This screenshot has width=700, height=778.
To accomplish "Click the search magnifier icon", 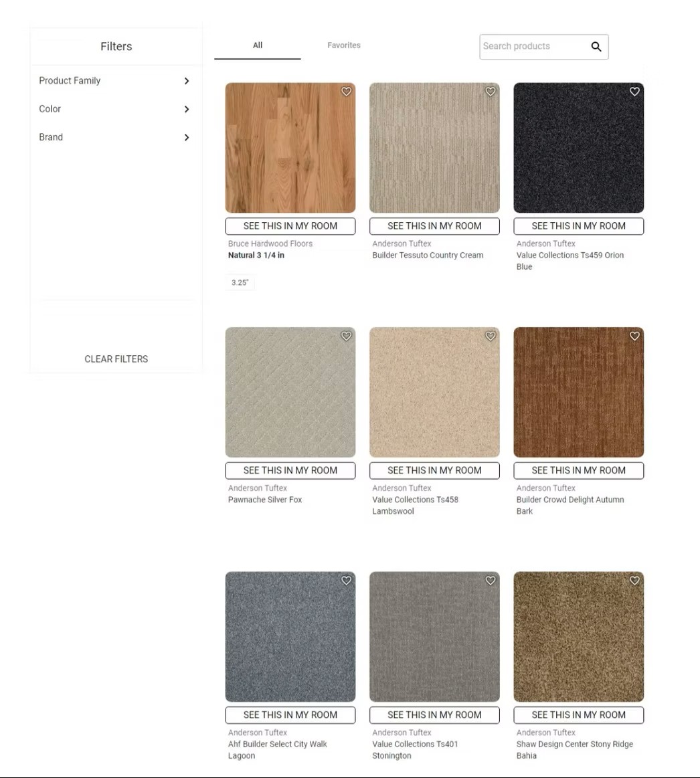I will (596, 47).
